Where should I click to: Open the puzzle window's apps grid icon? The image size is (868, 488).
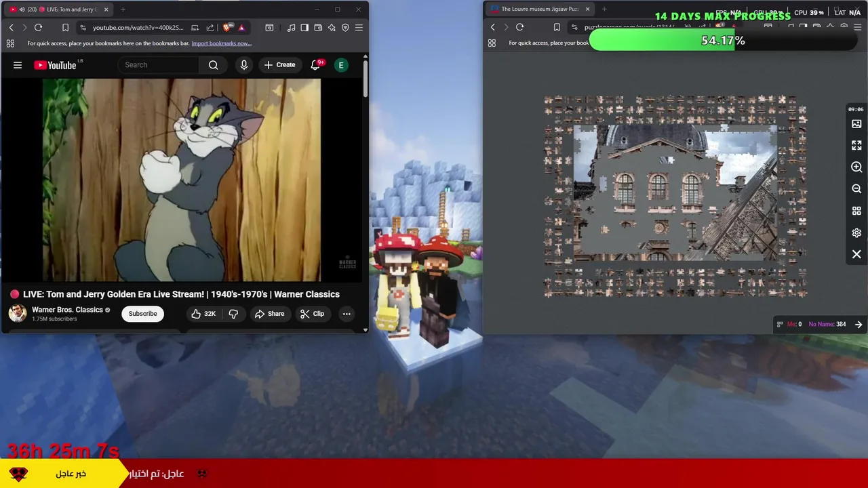pyautogui.click(x=492, y=43)
